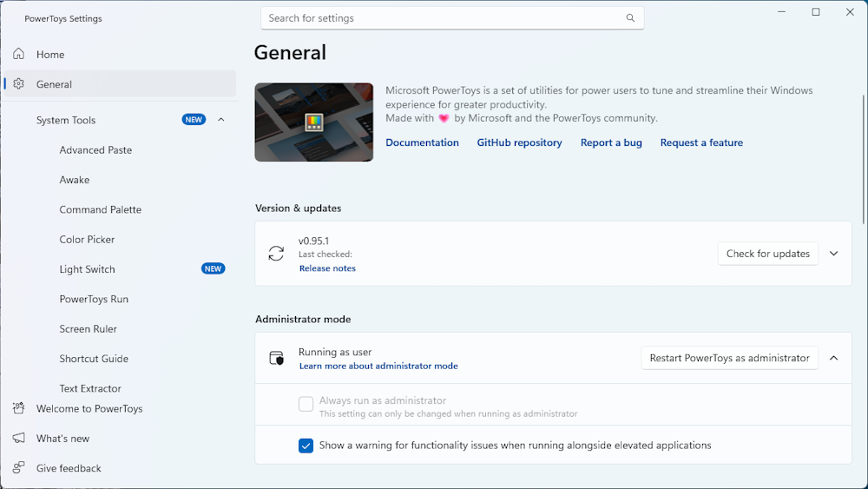Select PowerToys Run in the sidebar

click(x=94, y=299)
